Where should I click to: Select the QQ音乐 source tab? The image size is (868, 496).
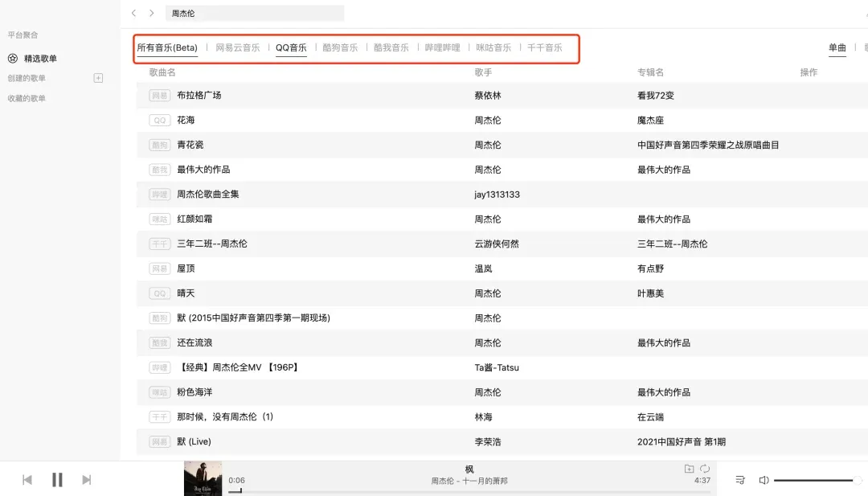click(291, 47)
